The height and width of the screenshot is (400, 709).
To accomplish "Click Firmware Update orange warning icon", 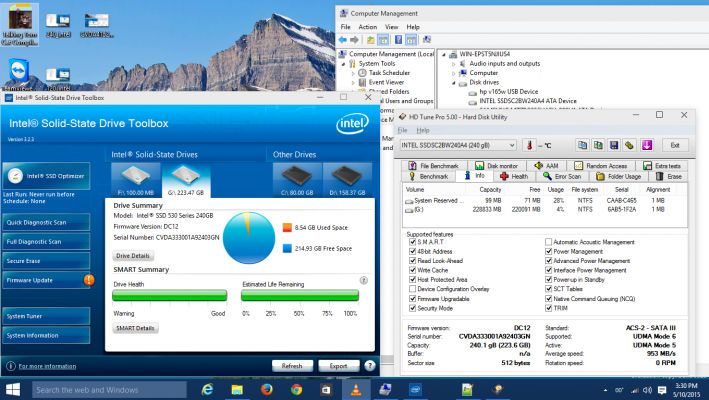I will pyautogui.click(x=89, y=280).
